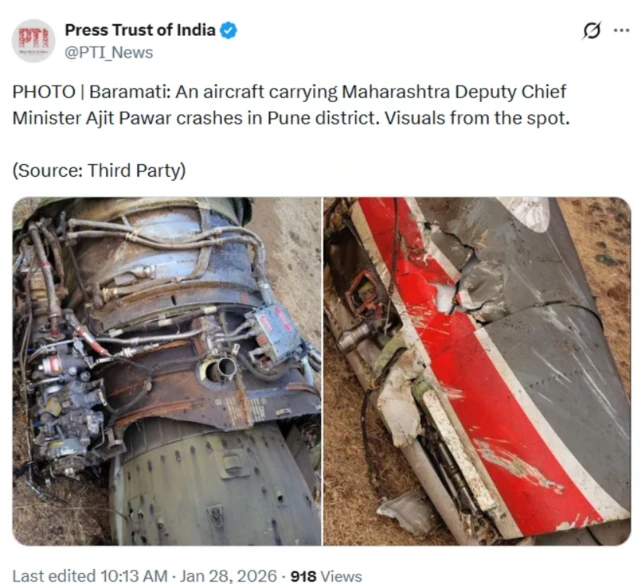640x587 pixels.
Task: Click the blue verified checkmark badge
Action: 229,30
